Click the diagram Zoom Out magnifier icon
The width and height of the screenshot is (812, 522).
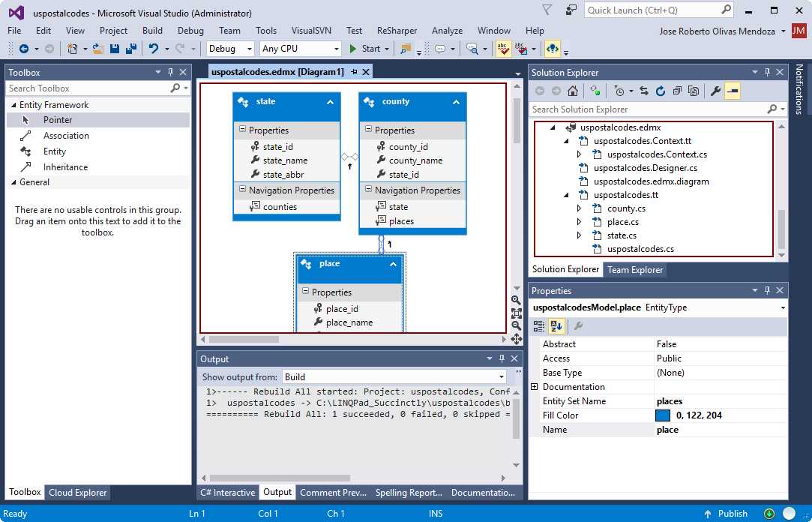(516, 326)
